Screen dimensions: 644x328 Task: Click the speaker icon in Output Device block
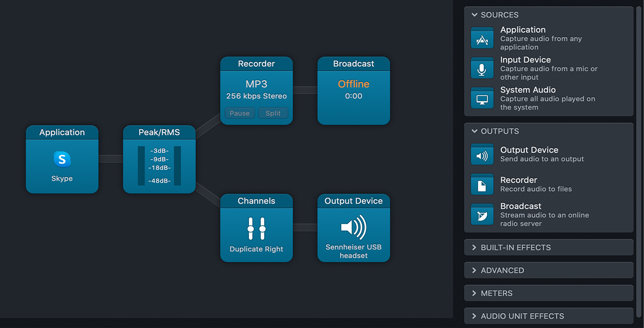[x=353, y=227]
